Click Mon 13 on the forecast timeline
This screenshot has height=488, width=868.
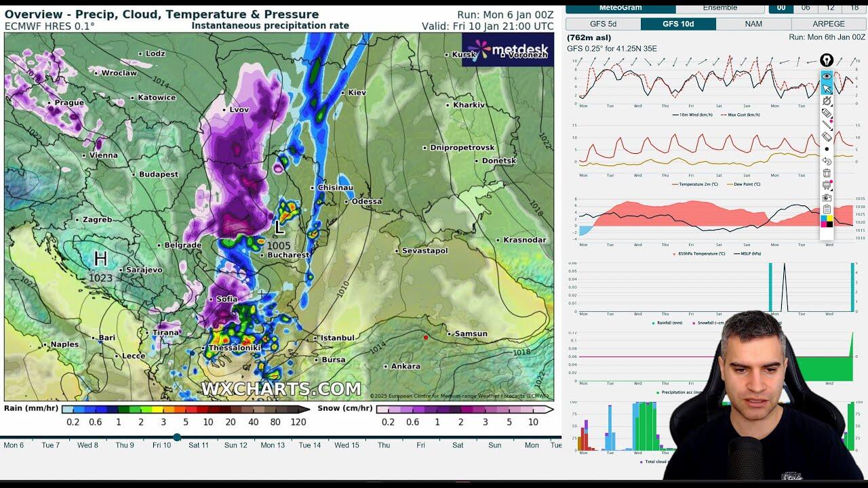click(x=273, y=445)
